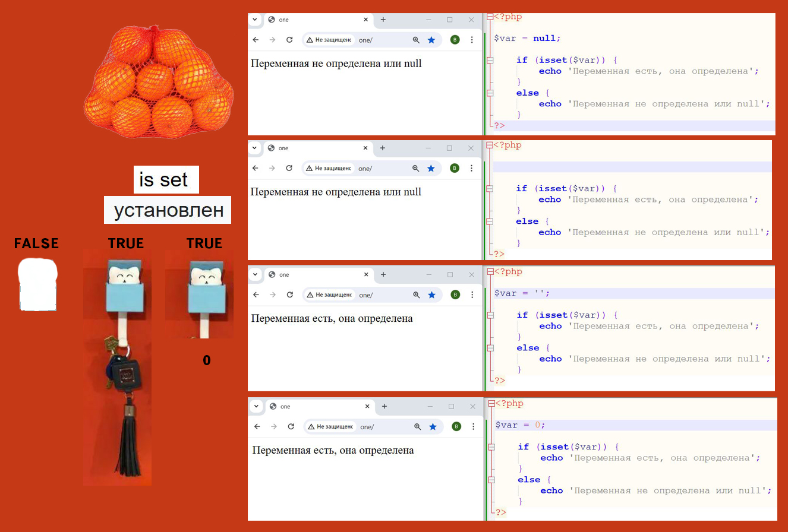788x532 pixels.
Task: Click the 'one/' address bar in second browser
Action: 380,168
